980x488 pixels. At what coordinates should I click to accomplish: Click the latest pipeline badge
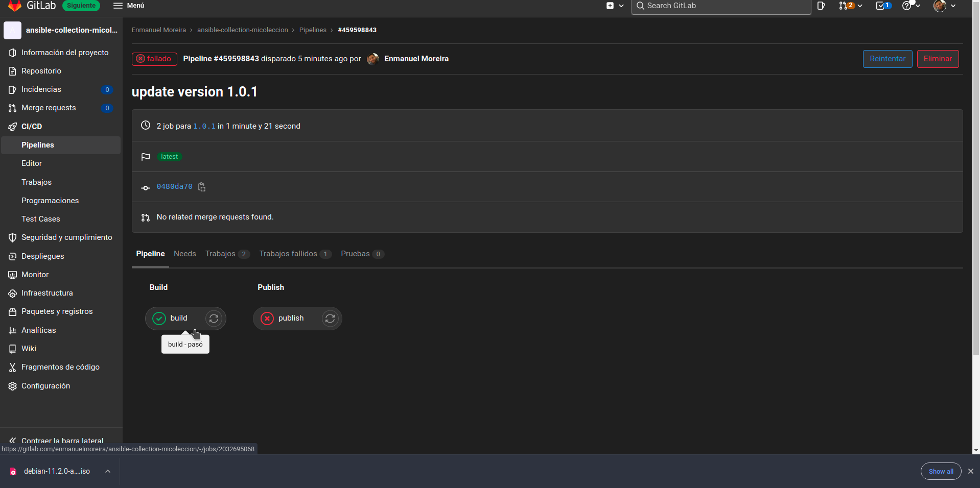point(169,157)
